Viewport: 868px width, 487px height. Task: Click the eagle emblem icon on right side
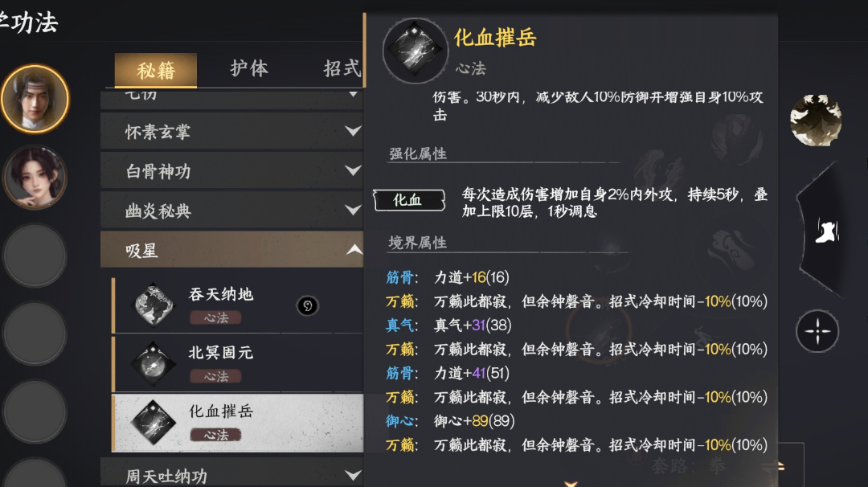[x=815, y=121]
